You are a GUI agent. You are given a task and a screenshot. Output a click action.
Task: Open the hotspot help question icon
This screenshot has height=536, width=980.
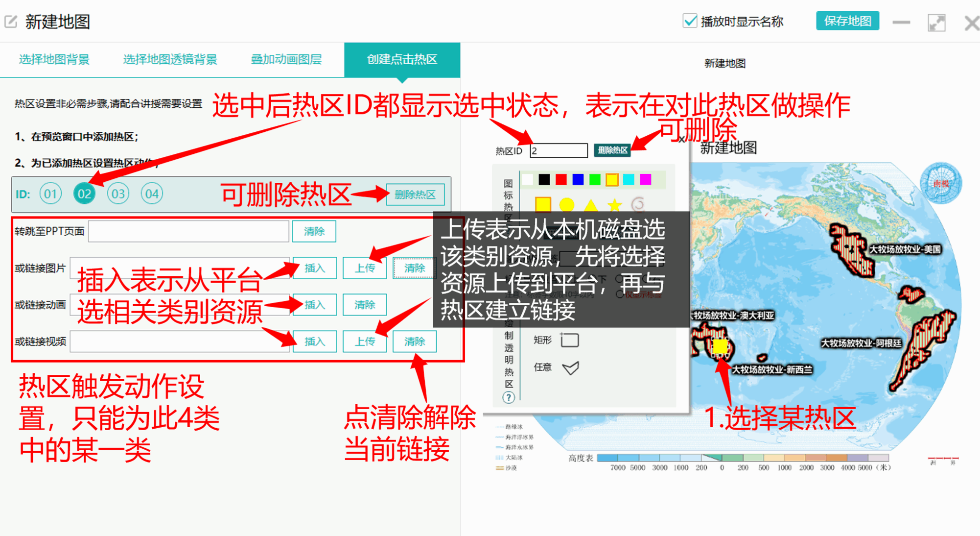coord(509,397)
